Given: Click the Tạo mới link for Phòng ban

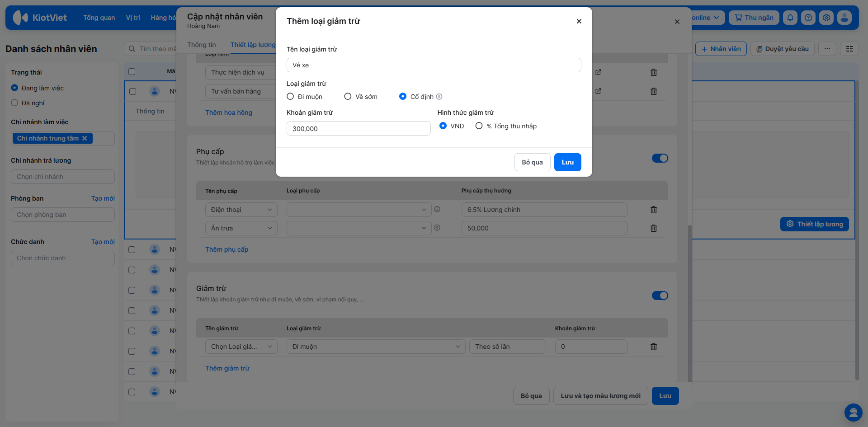Looking at the screenshot, I should pos(103,198).
